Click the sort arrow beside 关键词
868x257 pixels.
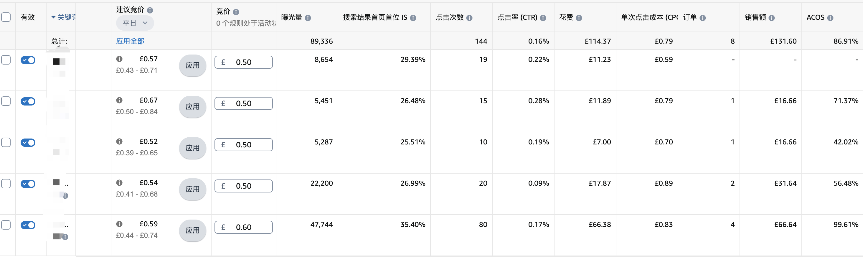pyautogui.click(x=54, y=17)
